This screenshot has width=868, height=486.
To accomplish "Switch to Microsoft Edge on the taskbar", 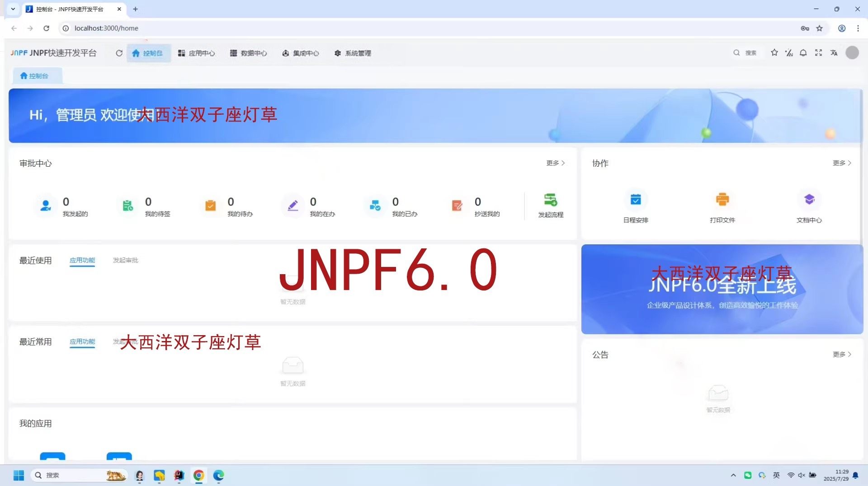I will click(219, 475).
